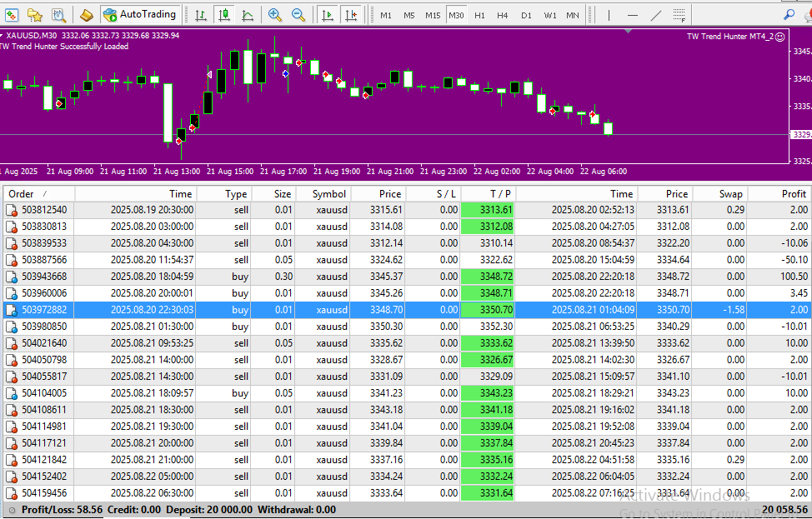Select order number 503839533
The image size is (812, 519).
pos(44,243)
